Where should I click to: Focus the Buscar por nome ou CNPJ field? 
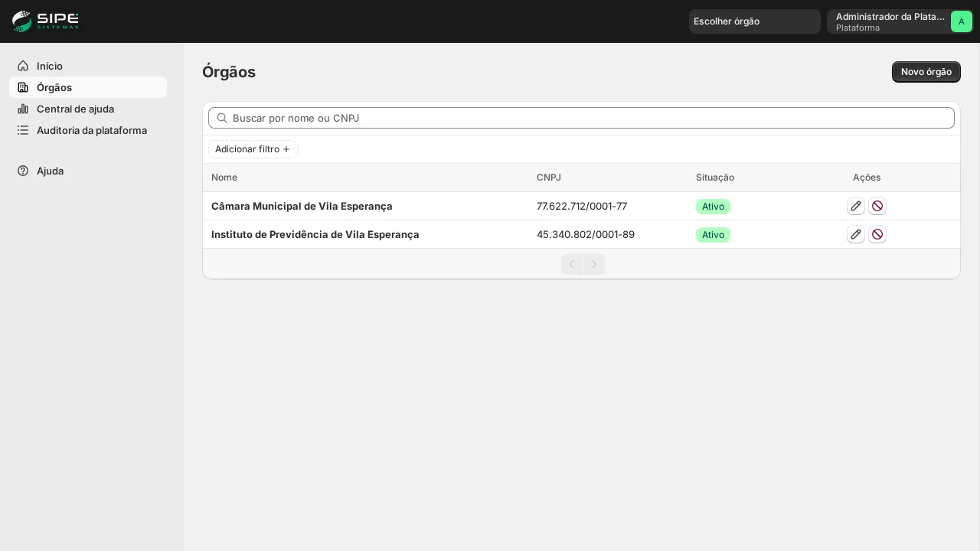582,118
